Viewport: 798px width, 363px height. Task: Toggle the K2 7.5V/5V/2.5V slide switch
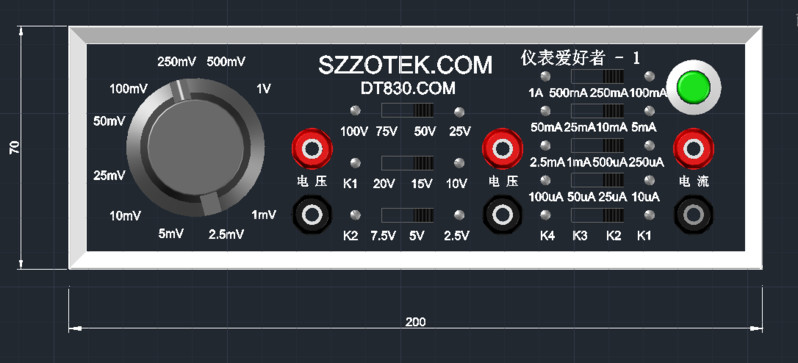[x=408, y=215]
